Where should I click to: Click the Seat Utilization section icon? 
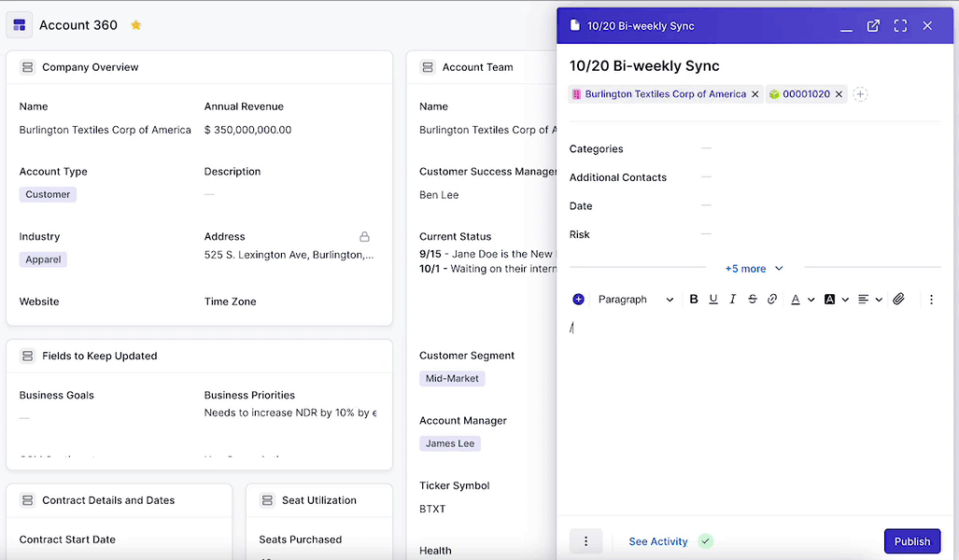(267, 500)
